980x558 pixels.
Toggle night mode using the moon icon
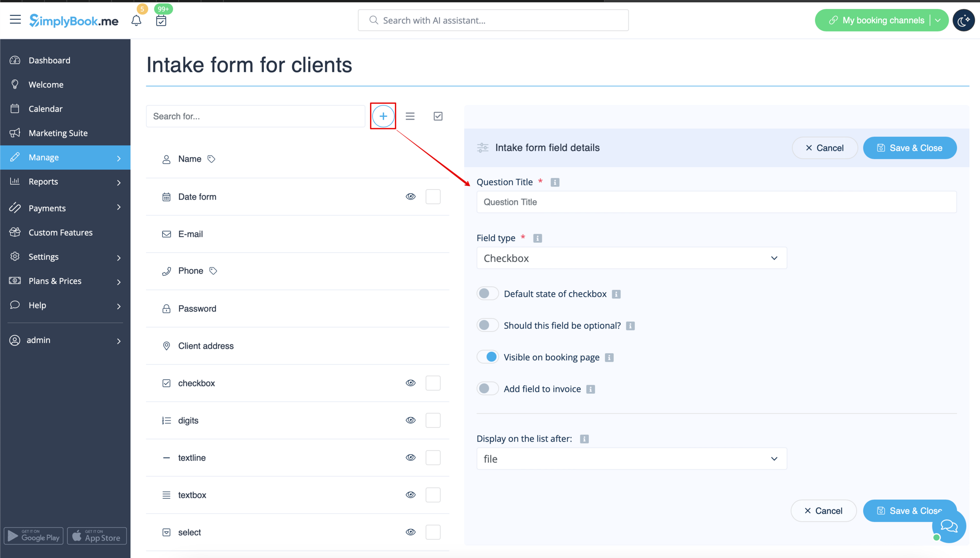(964, 20)
